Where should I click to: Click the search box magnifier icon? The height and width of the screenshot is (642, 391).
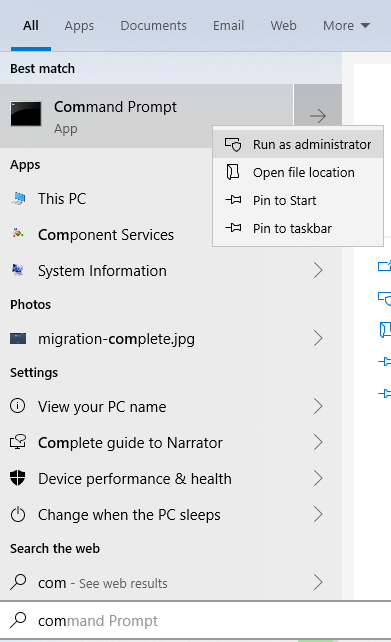(x=18, y=620)
